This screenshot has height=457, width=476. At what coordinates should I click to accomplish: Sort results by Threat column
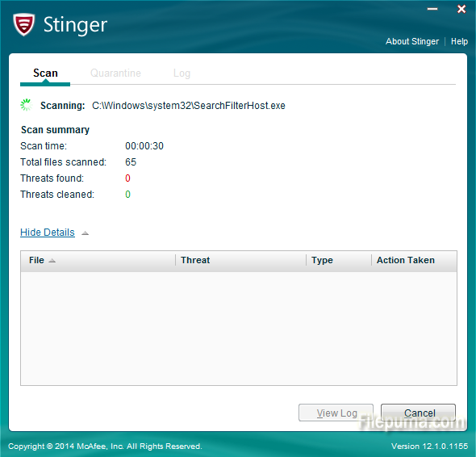coord(240,261)
